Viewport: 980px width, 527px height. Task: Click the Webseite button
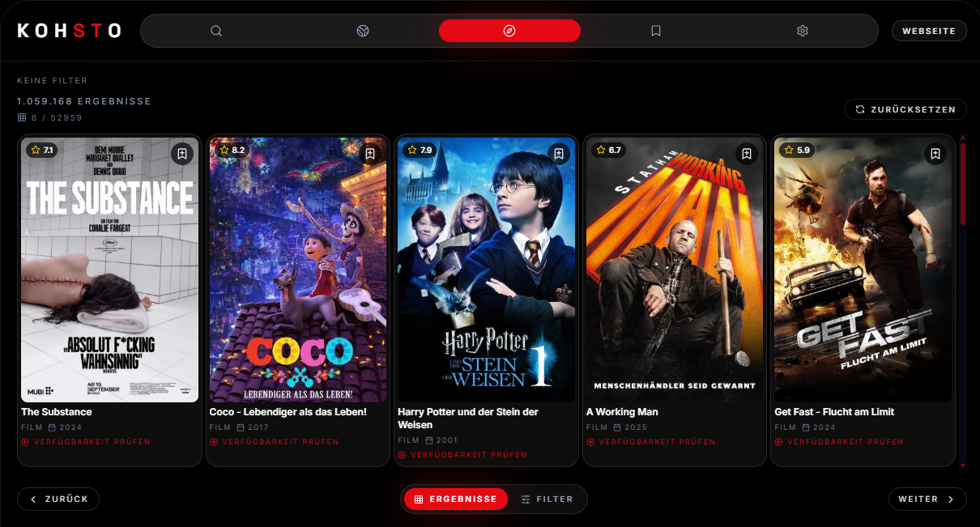(929, 31)
